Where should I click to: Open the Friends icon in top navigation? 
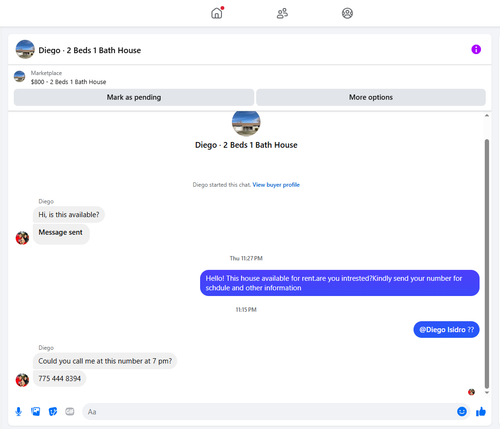point(282,13)
